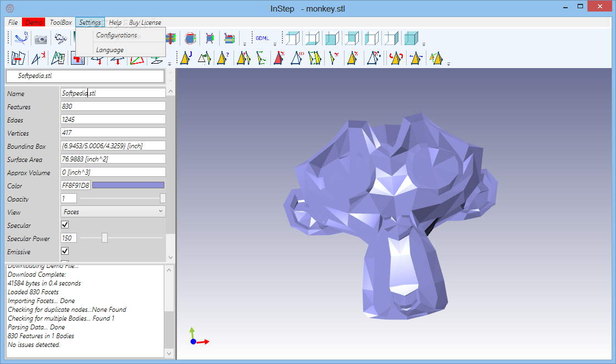Select the fully shaded isometric cube view
This screenshot has height=364, width=616.
pyautogui.click(x=412, y=38)
